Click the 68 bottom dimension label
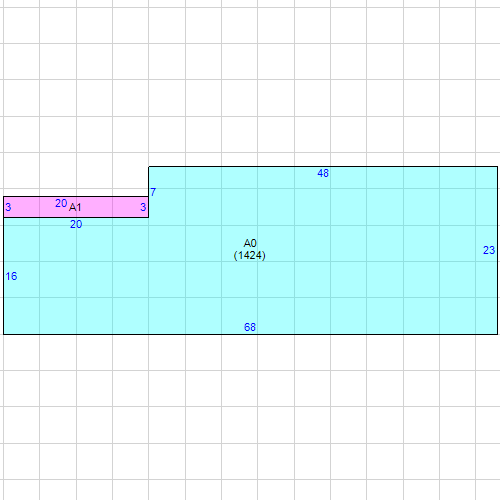This screenshot has width=500, height=500. (250, 327)
